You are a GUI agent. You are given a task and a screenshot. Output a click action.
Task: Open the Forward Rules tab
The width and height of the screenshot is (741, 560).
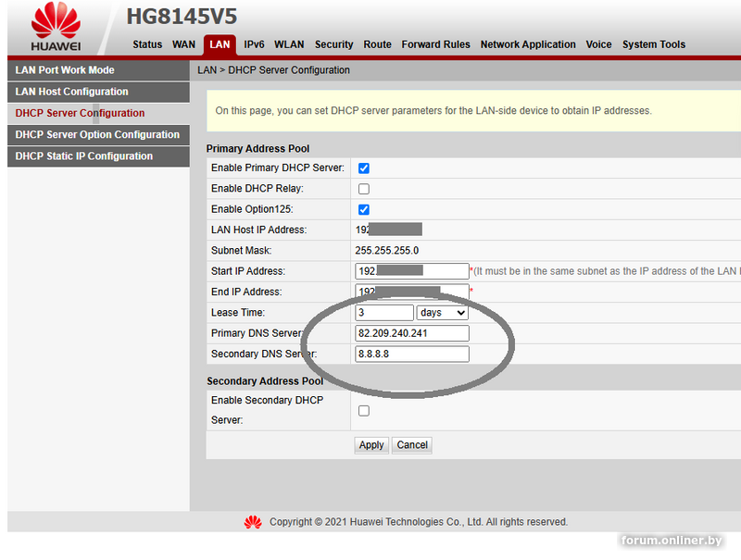pos(435,44)
